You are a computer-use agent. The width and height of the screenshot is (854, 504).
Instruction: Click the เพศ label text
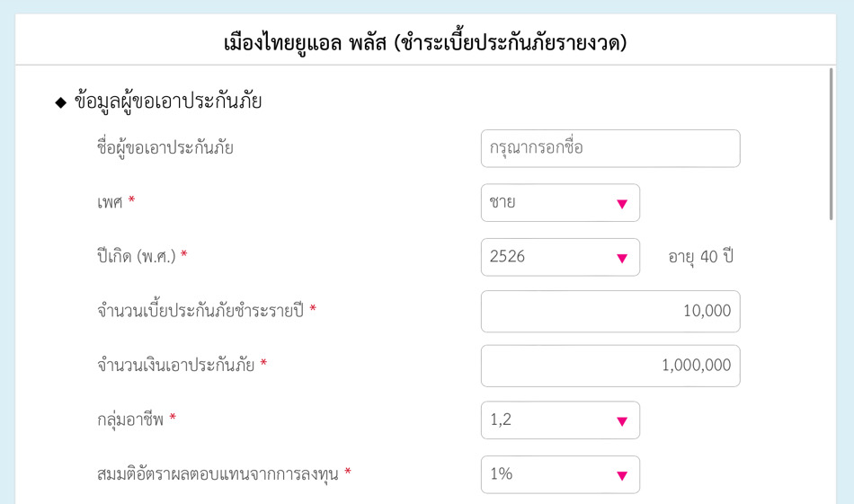click(x=109, y=203)
